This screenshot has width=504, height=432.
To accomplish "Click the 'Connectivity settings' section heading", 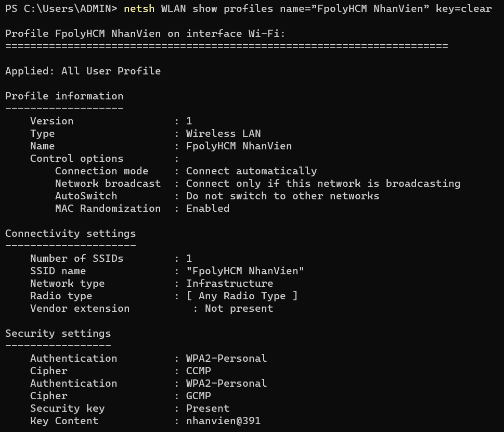I will click(70, 234).
